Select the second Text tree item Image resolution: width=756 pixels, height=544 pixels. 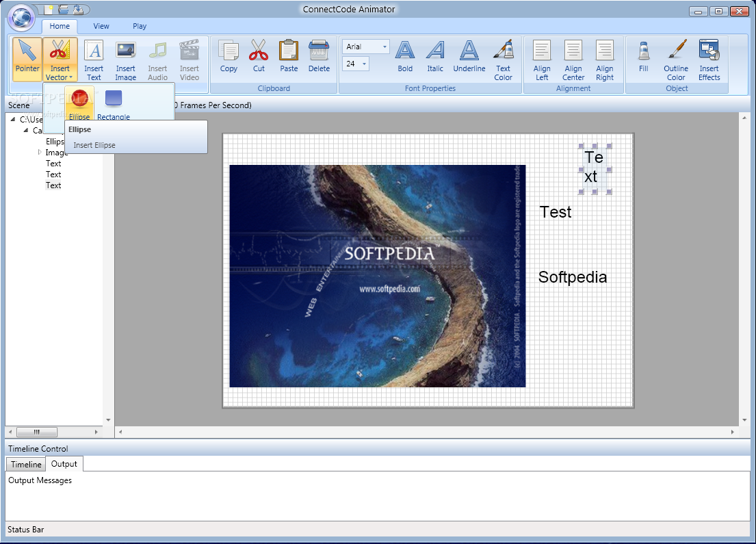coord(53,174)
